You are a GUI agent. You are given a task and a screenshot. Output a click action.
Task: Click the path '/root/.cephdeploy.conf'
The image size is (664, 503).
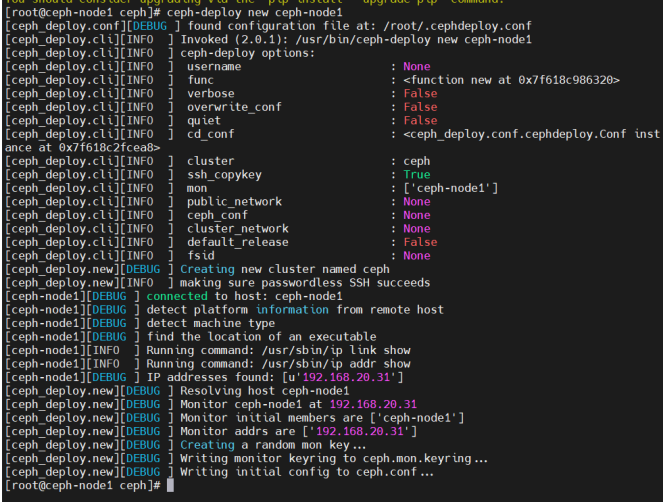(457, 26)
